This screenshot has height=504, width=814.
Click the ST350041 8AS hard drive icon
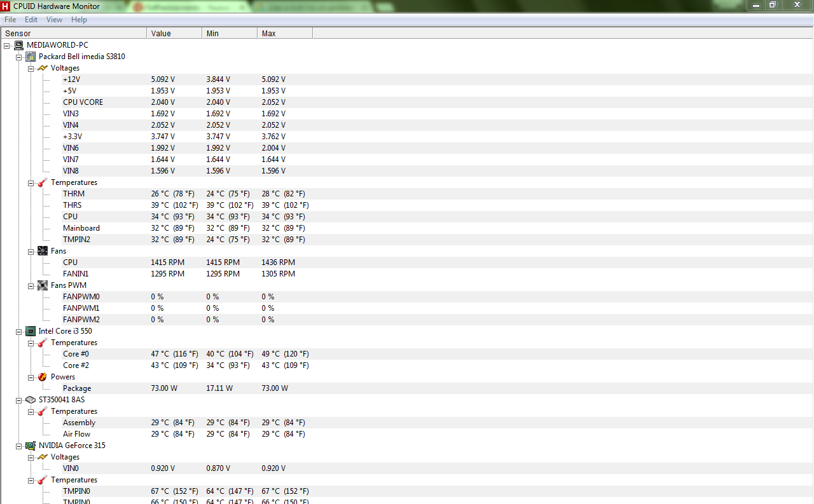click(x=31, y=400)
